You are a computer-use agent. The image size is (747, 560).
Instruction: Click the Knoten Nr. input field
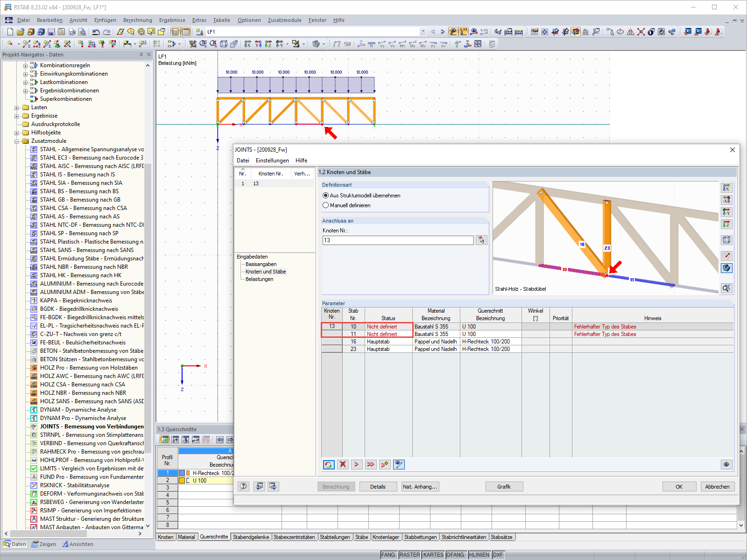click(x=398, y=240)
